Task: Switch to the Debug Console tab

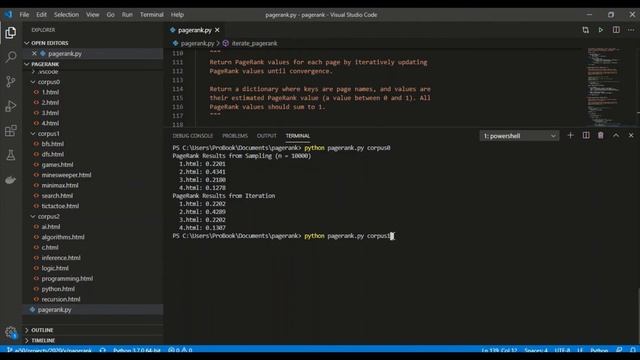Action: 193,136
